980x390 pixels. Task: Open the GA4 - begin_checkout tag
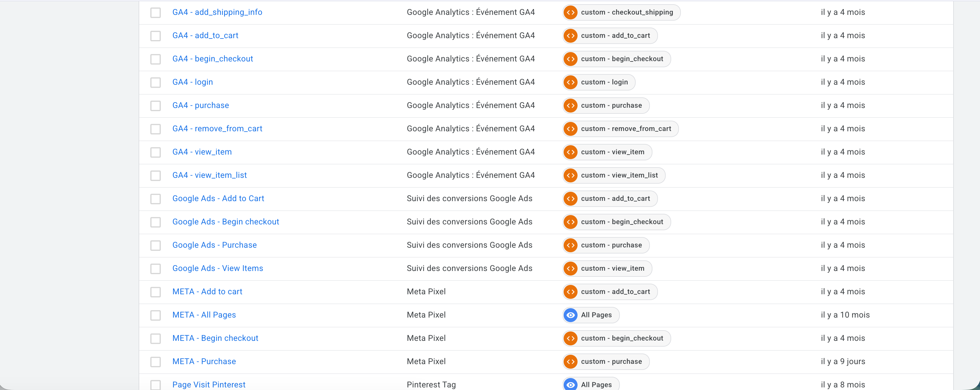(x=212, y=59)
